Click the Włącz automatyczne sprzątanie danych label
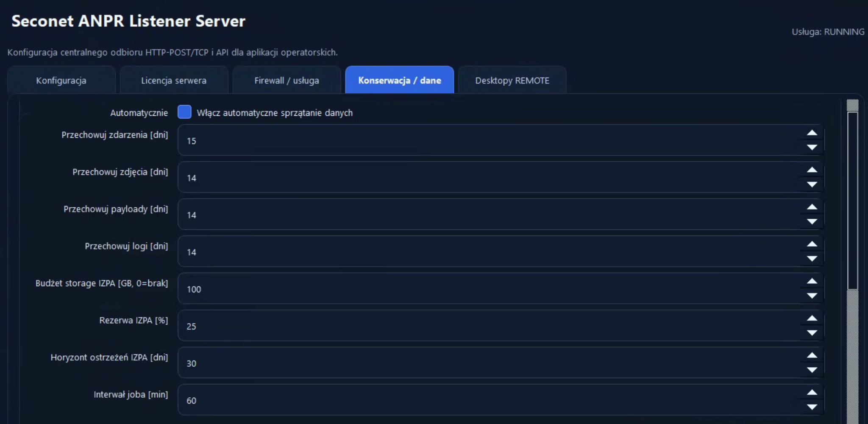This screenshot has height=424, width=868. [x=275, y=113]
